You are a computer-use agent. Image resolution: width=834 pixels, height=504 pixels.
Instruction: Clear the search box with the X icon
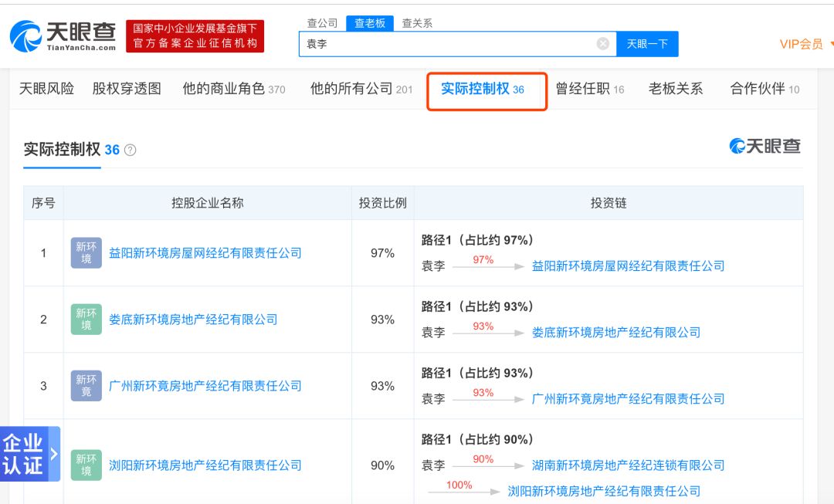602,43
